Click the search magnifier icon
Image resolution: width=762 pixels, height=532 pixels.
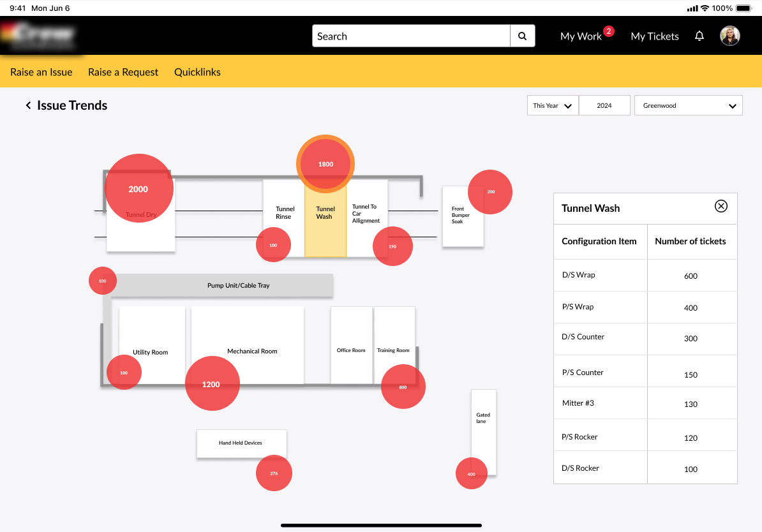click(x=522, y=36)
